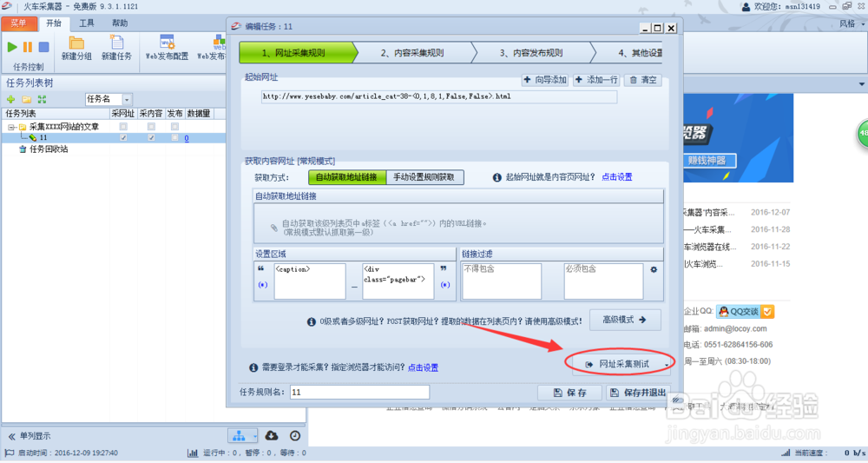Pause the task with the orange pause icon
This screenshot has width=868, height=463.
28,47
